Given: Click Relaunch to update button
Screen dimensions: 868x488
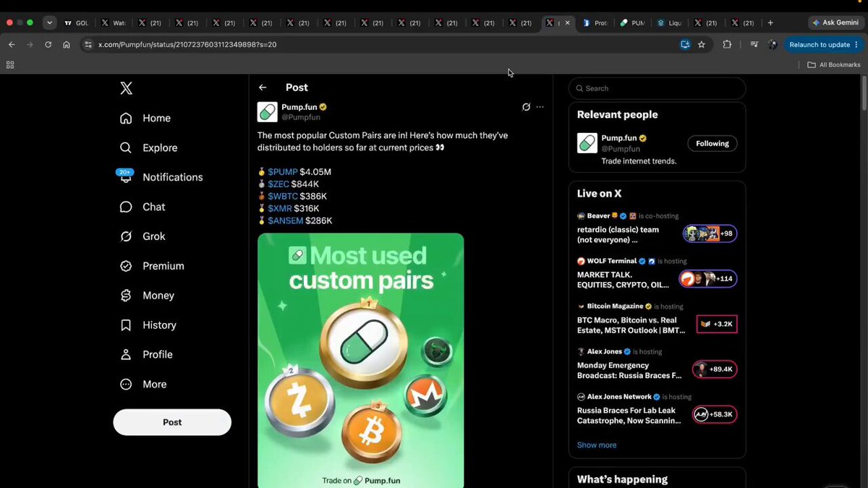Looking at the screenshot, I should click(x=823, y=45).
